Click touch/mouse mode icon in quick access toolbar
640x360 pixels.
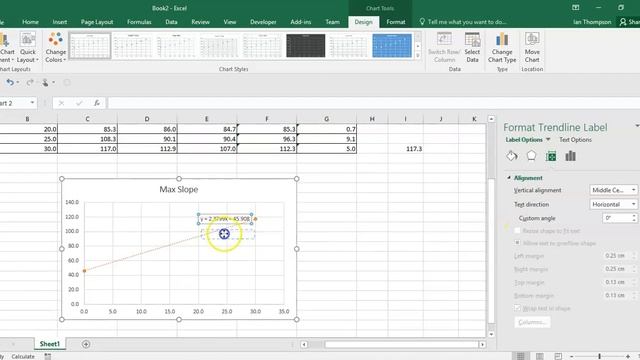click(x=45, y=82)
